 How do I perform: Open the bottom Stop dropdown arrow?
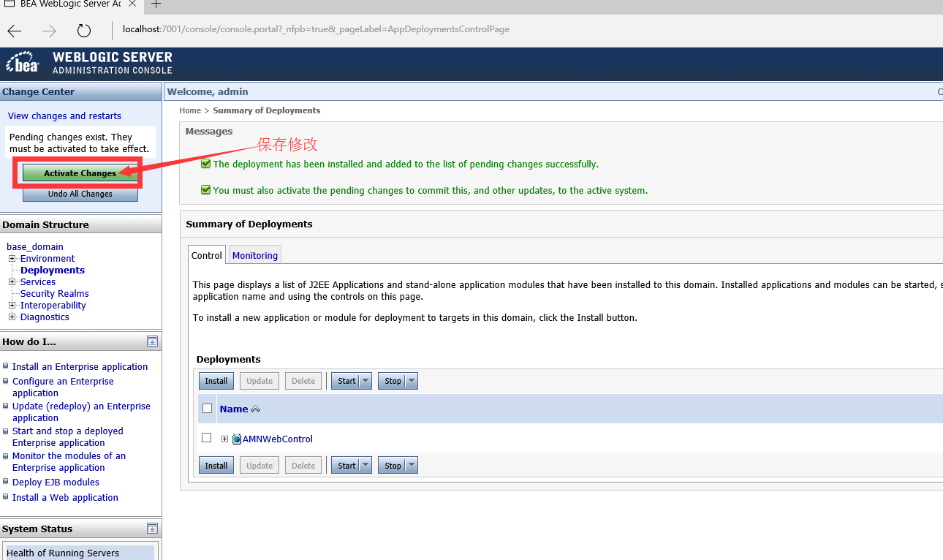point(412,466)
